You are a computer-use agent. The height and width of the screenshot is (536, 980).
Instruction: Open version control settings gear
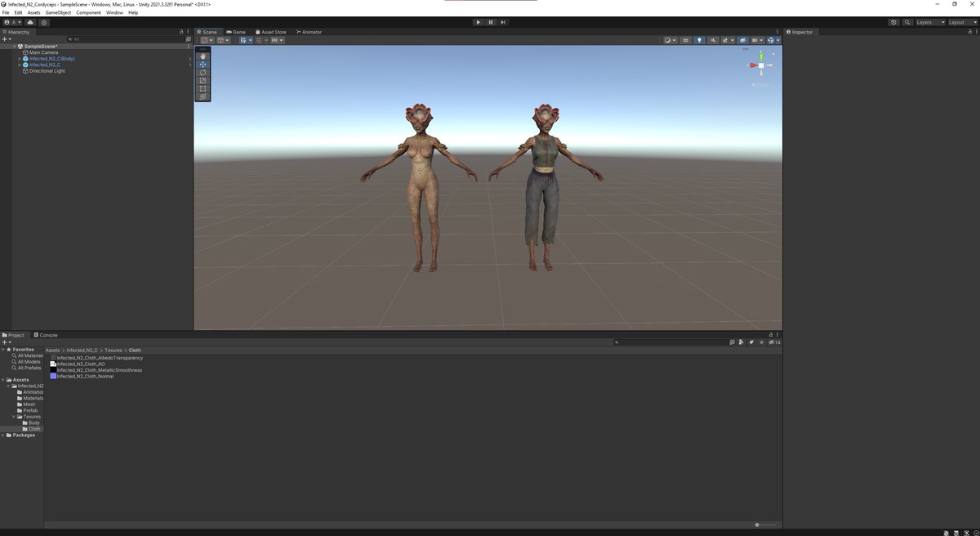[44, 22]
